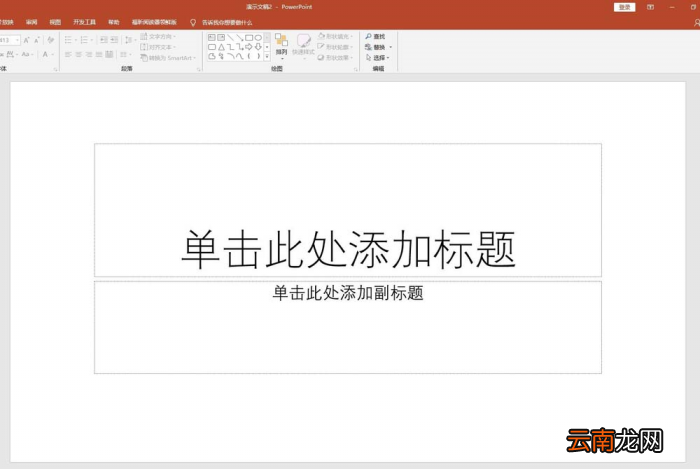Viewport: 700px width, 469px height.
Task: Apply the font color A button
Action: [45, 54]
